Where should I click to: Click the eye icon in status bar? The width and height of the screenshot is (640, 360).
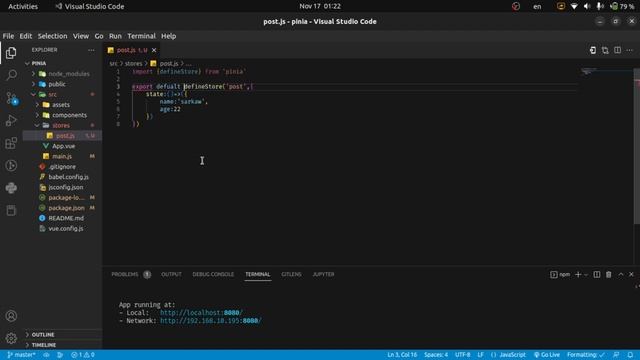click(46, 355)
